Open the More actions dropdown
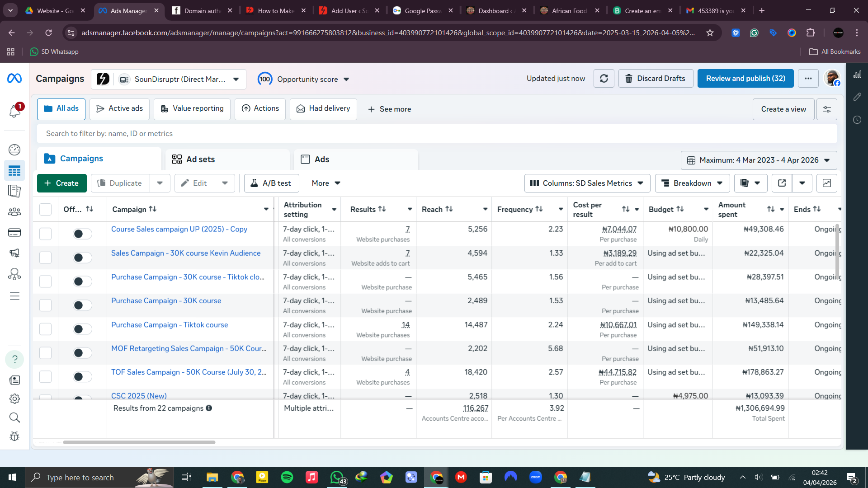Image resolution: width=868 pixels, height=488 pixels. point(326,183)
